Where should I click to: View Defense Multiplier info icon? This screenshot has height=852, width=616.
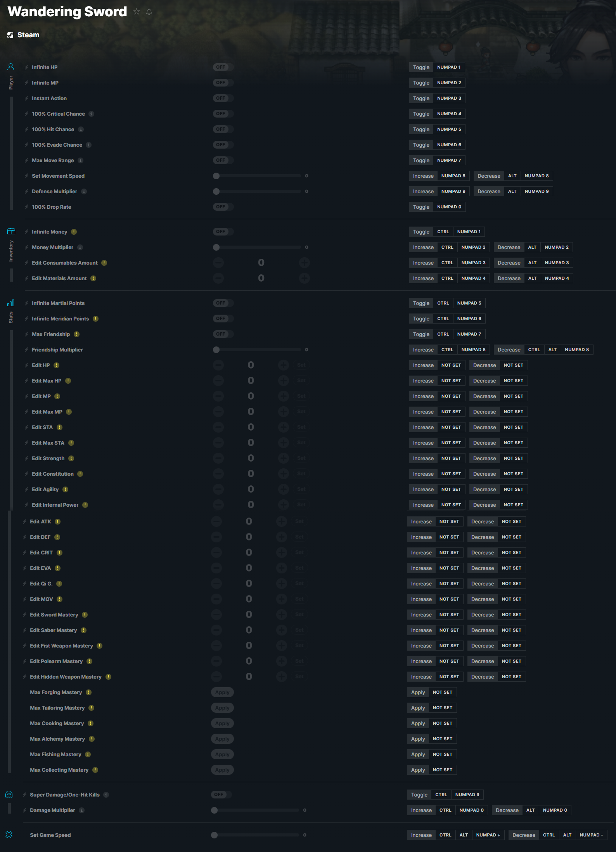click(x=84, y=191)
